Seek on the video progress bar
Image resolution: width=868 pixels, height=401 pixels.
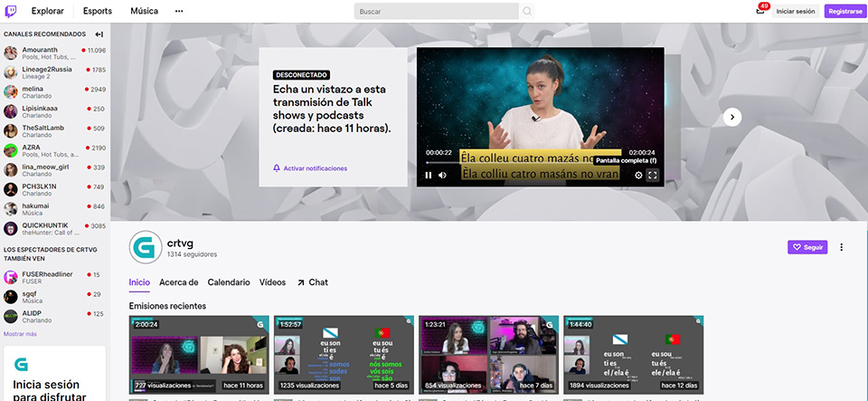(x=541, y=162)
